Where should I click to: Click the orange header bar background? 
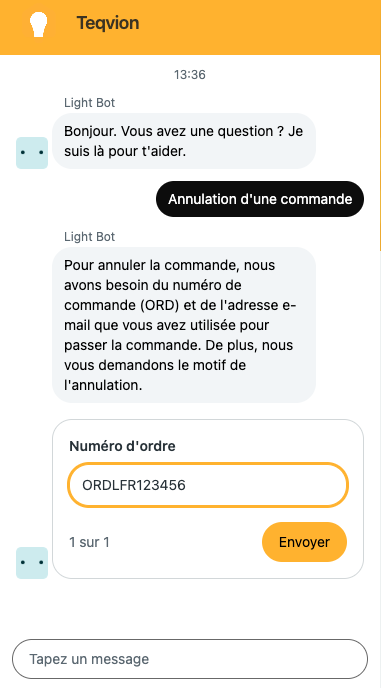click(x=263, y=26)
